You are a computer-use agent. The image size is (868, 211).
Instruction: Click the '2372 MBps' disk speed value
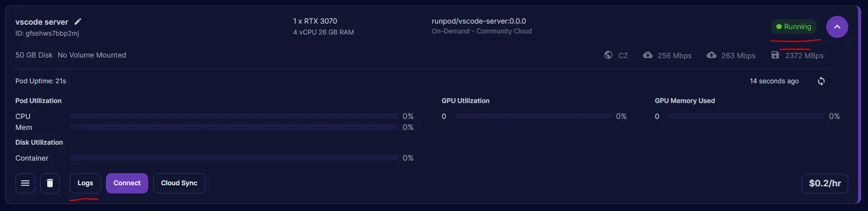[x=804, y=55]
